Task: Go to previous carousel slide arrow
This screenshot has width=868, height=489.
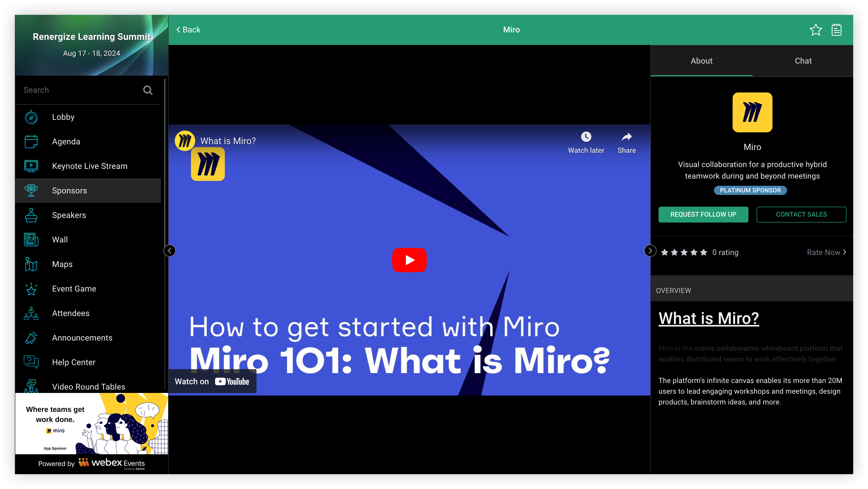Action: (170, 250)
